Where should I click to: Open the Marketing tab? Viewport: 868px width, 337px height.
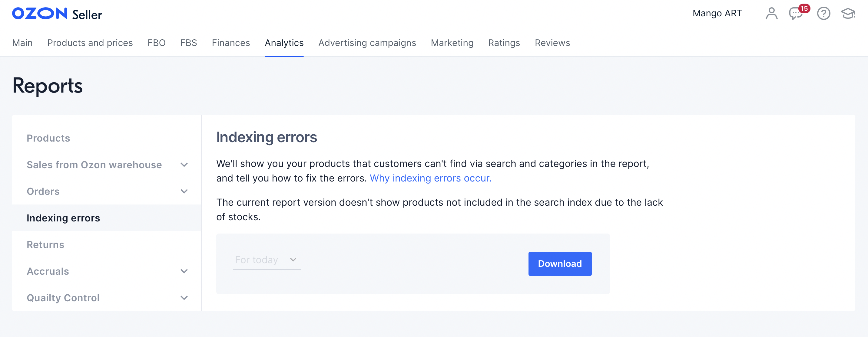(x=452, y=43)
